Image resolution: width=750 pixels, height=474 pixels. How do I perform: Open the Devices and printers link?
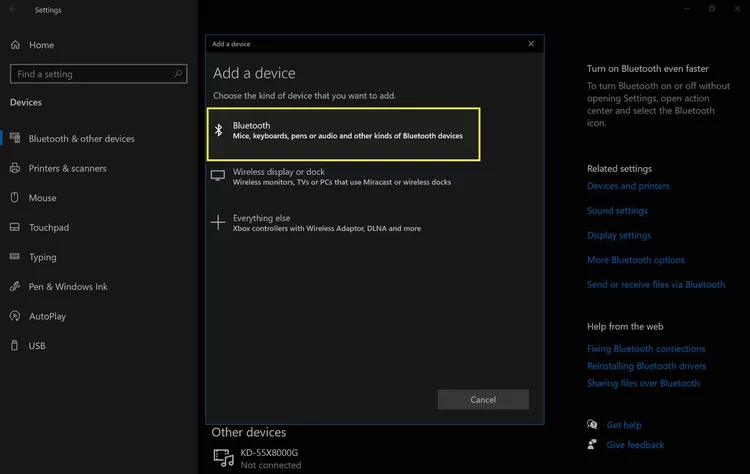pos(628,186)
